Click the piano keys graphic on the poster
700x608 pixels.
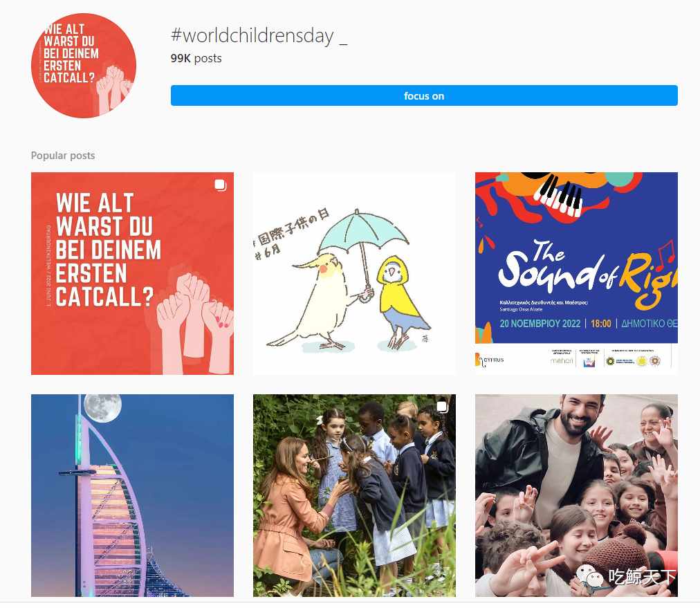[561, 194]
